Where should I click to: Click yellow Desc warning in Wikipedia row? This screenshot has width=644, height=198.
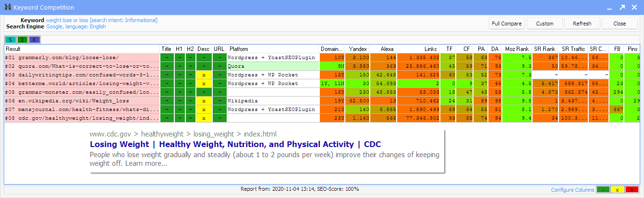pos(204,100)
